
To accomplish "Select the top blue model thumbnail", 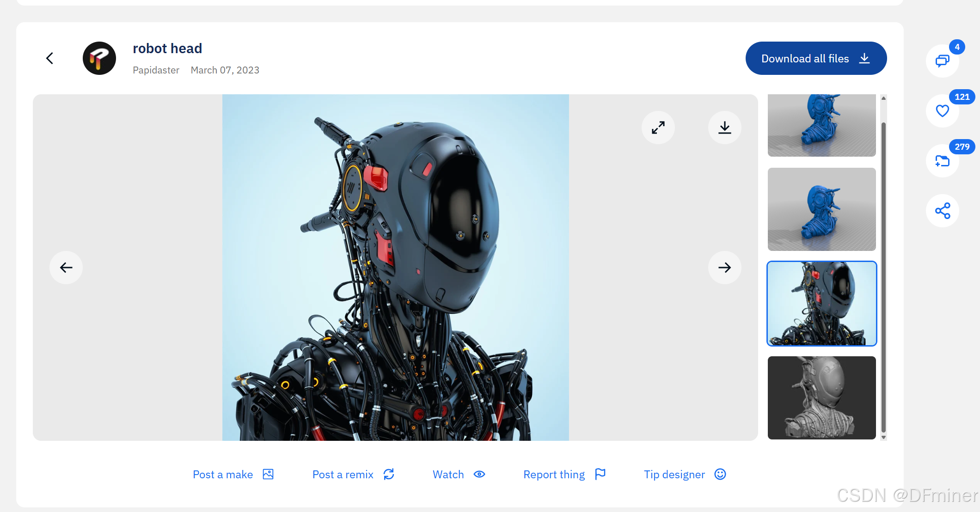I will pos(821,125).
